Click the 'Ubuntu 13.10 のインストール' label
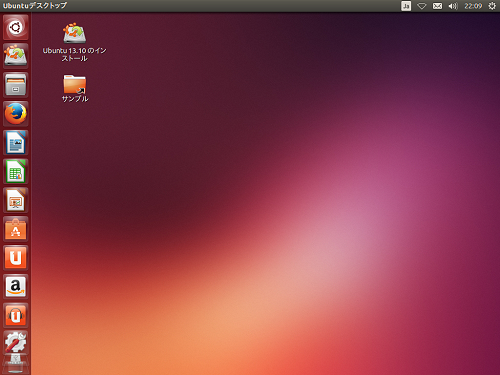Viewport: 500px width, 375px height. click(x=75, y=54)
